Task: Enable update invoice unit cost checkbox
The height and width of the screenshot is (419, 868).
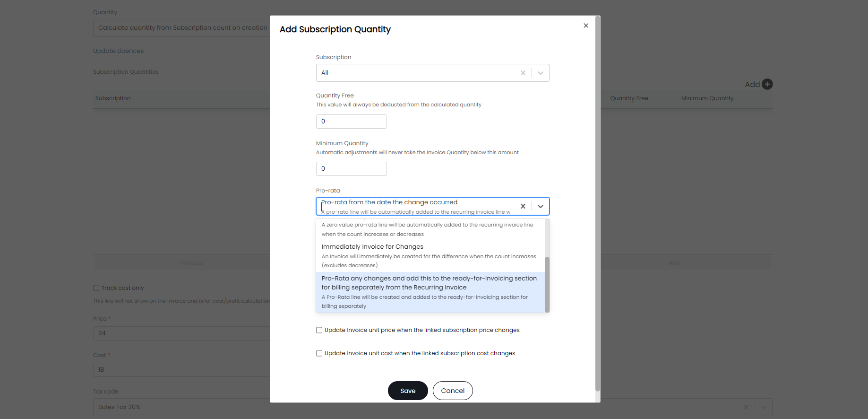Action: (319, 353)
